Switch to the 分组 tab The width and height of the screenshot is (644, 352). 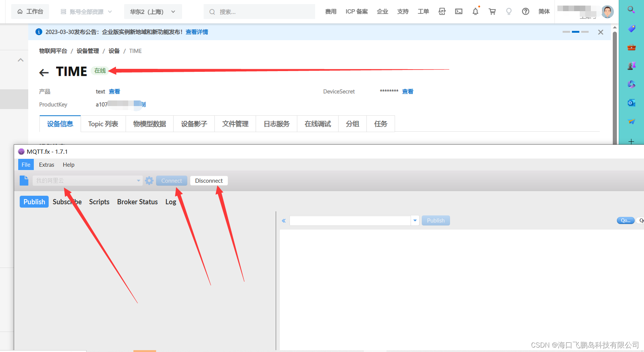click(x=352, y=124)
